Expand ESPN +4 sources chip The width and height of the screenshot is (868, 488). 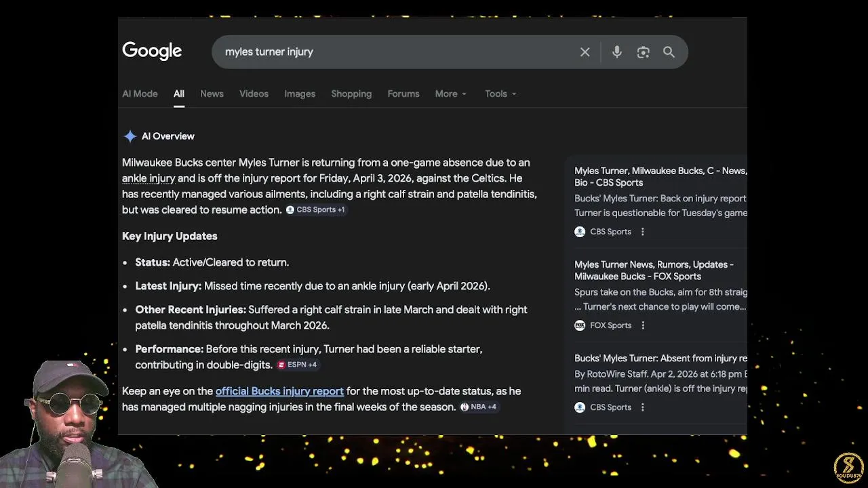pyautogui.click(x=297, y=365)
